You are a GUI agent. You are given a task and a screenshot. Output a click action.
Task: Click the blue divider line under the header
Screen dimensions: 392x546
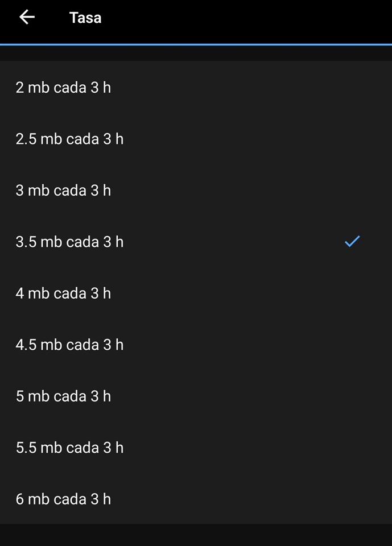coord(196,44)
